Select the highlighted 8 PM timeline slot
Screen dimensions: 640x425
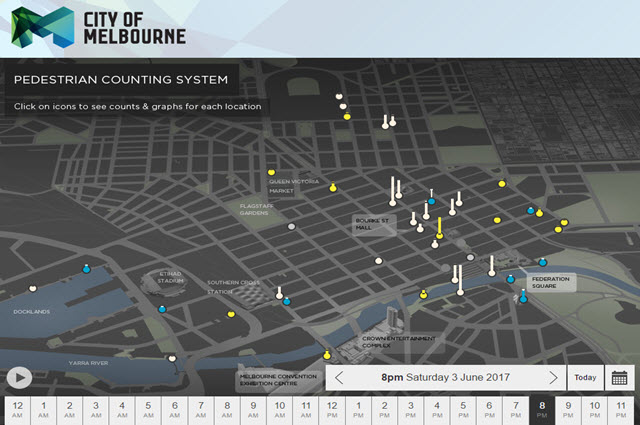(x=541, y=409)
